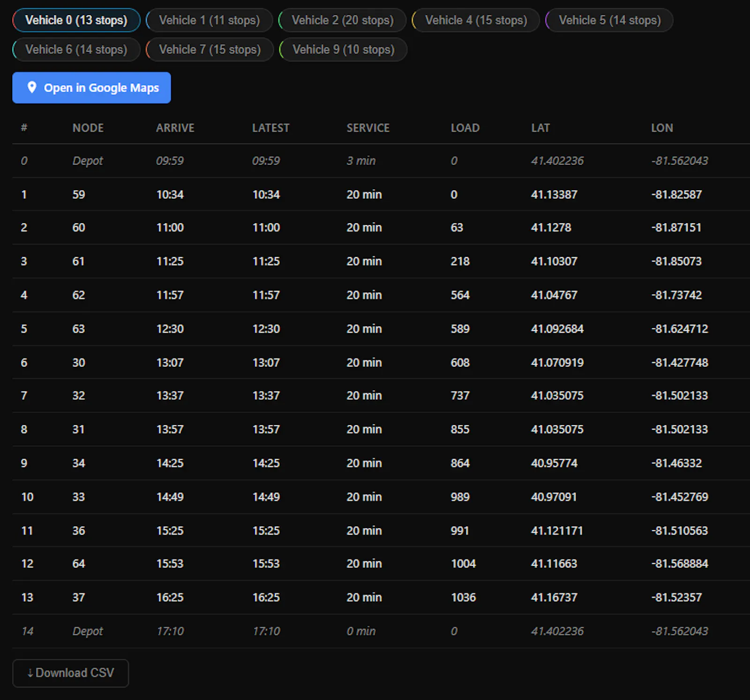
Task: Click node 33 in stop row 10
Action: coord(79,497)
